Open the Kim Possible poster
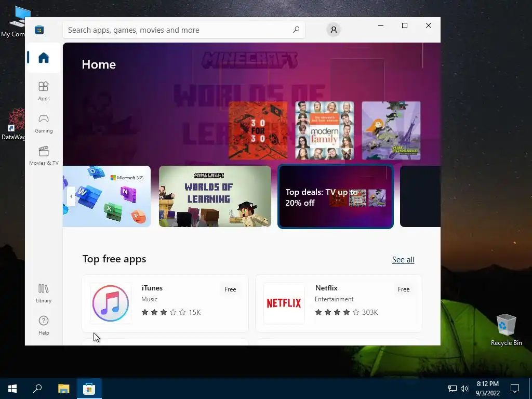The image size is (532, 399). tap(391, 130)
